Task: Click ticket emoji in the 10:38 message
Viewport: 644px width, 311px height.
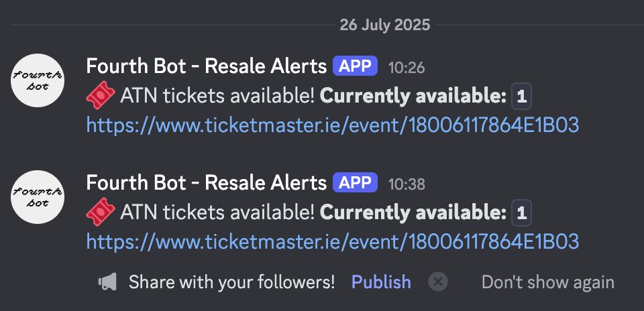Action: coord(100,212)
